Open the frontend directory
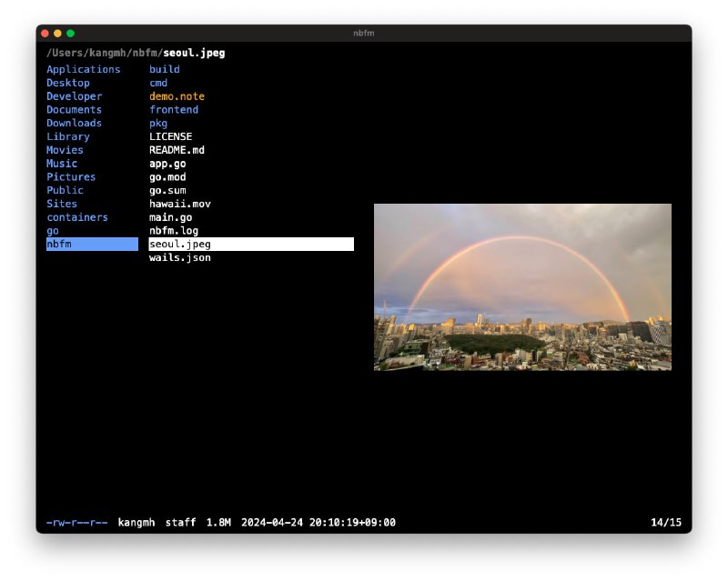 coord(174,110)
